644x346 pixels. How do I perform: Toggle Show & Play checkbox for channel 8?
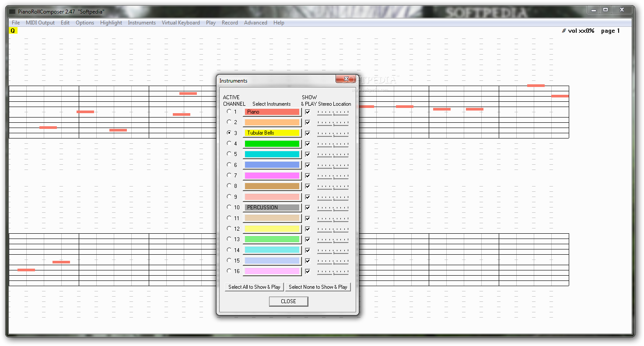point(307,186)
